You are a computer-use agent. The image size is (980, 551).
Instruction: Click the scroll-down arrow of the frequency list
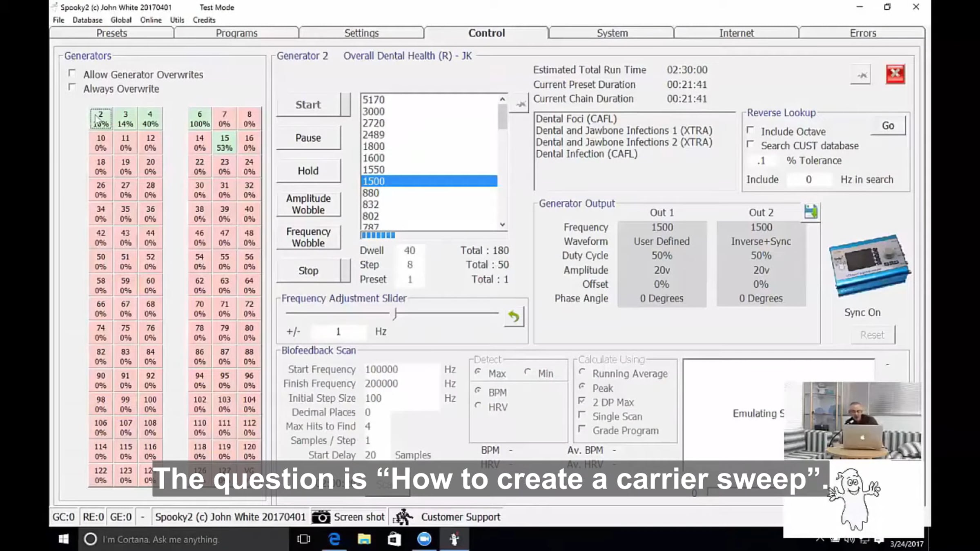(502, 224)
